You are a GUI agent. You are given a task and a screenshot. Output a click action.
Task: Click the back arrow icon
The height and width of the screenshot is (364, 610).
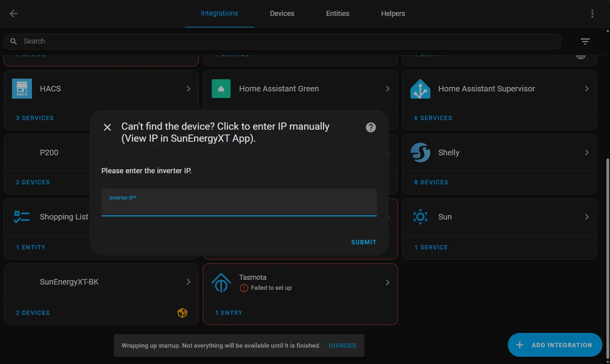click(14, 14)
